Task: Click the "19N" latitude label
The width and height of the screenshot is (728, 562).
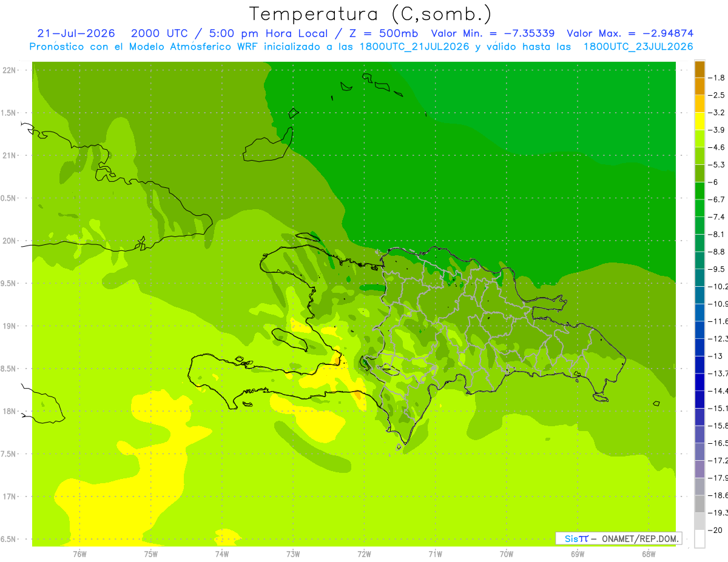Action: click(x=10, y=326)
